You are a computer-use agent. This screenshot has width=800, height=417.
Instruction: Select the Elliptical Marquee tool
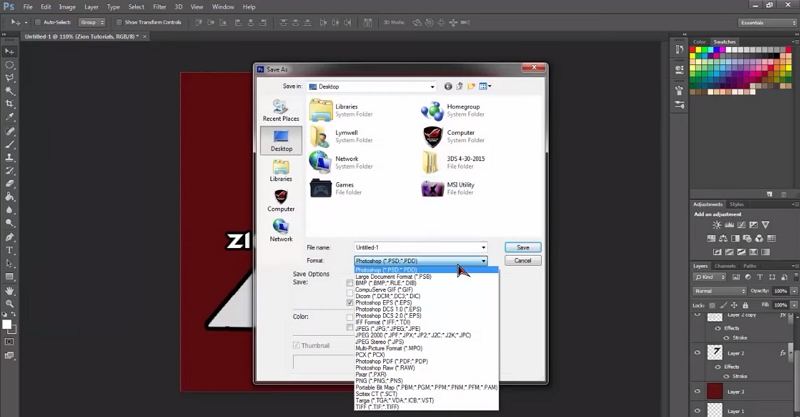click(9, 65)
